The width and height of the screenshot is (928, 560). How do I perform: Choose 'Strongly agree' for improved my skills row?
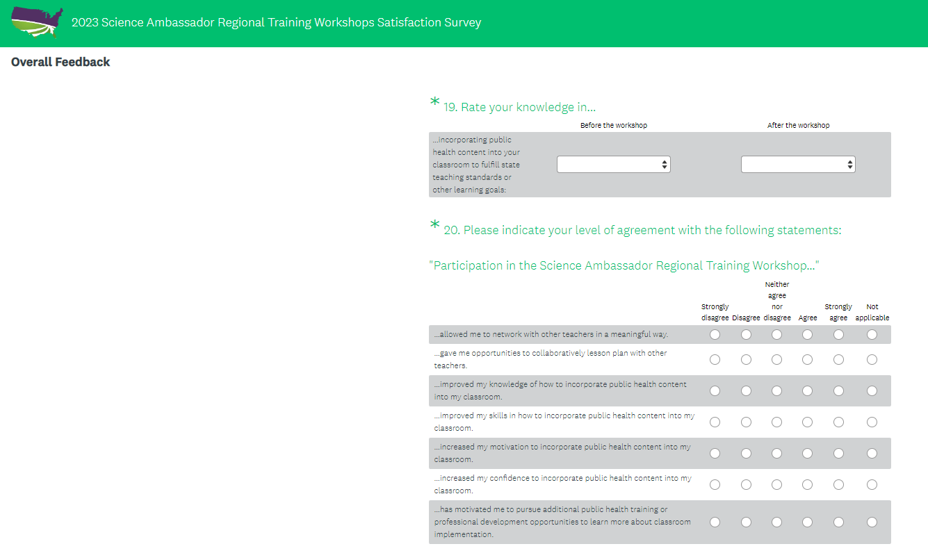(x=838, y=422)
